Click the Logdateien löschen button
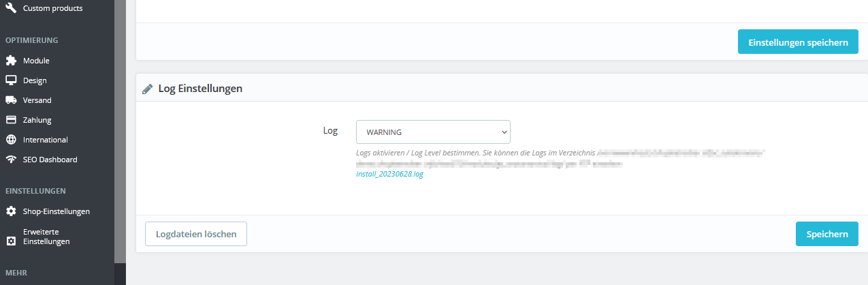This screenshot has width=868, height=285. [x=196, y=234]
